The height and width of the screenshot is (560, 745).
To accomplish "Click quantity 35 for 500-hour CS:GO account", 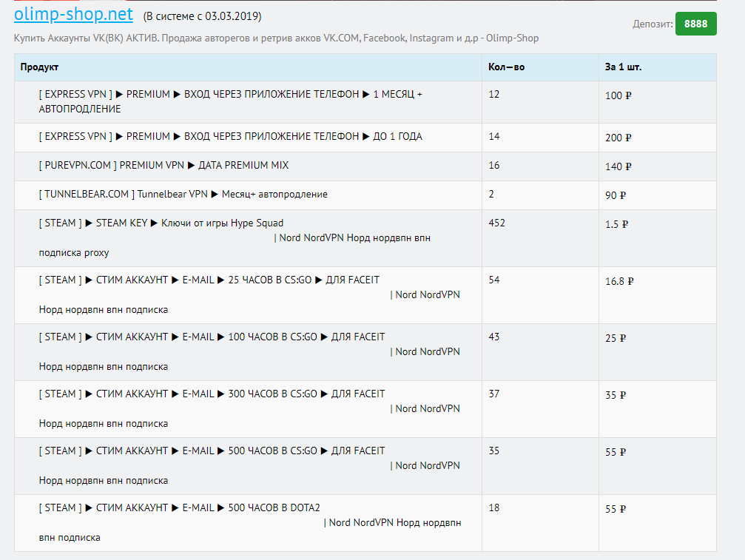I will click(x=493, y=451).
